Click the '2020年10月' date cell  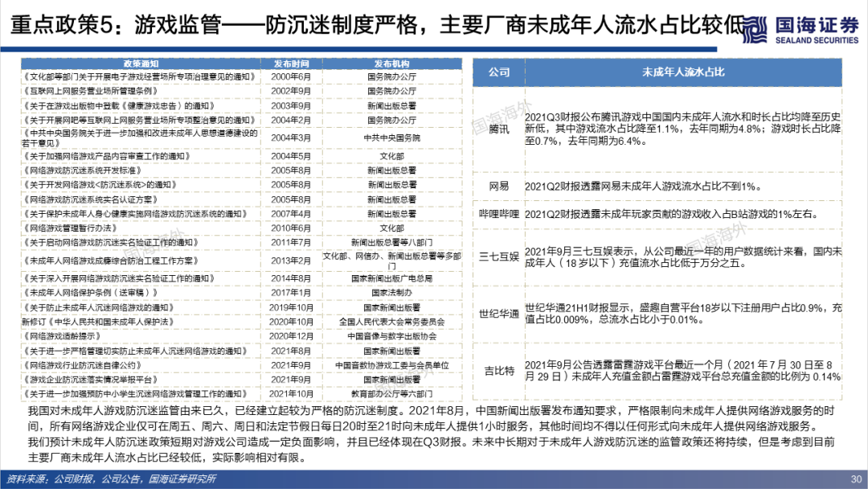click(291, 322)
